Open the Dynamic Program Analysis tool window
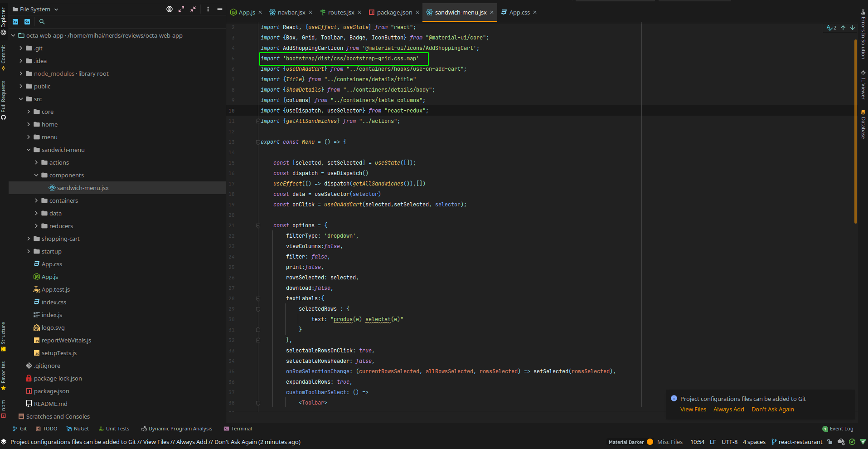This screenshot has height=449, width=868. point(176,429)
